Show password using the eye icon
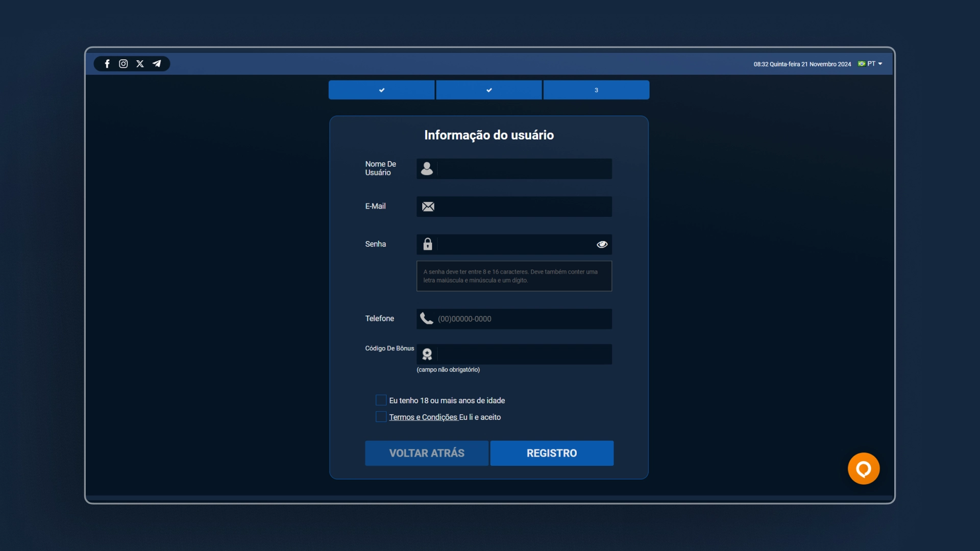Screen dimensions: 980x551 (x=602, y=244)
